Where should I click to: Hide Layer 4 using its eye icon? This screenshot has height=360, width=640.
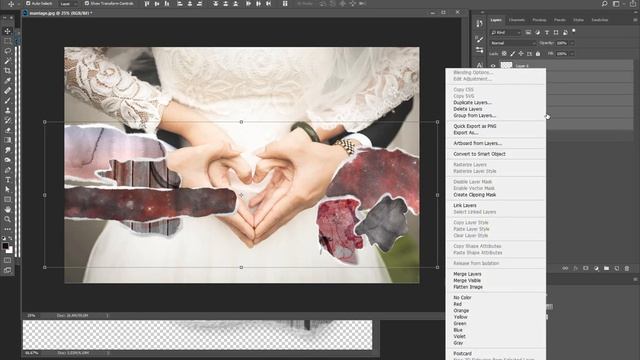pyautogui.click(x=493, y=66)
